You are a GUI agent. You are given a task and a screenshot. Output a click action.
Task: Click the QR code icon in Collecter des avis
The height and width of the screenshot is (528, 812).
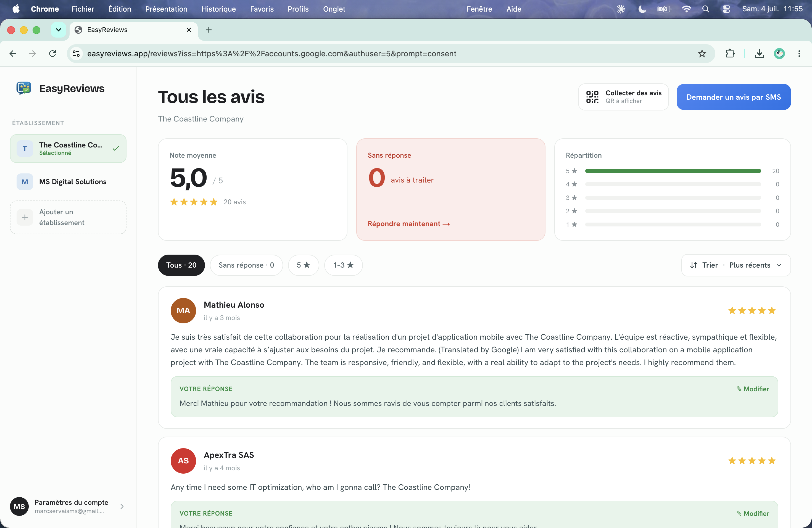[592, 97]
